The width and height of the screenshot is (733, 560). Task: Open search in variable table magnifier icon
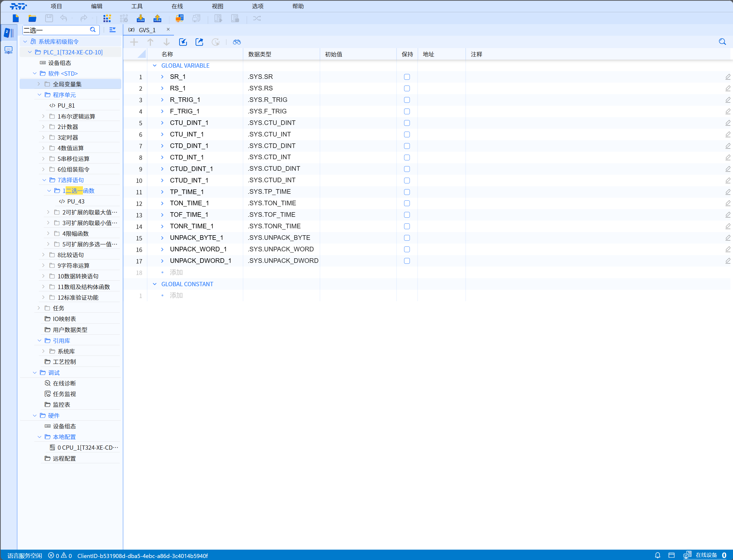(722, 42)
